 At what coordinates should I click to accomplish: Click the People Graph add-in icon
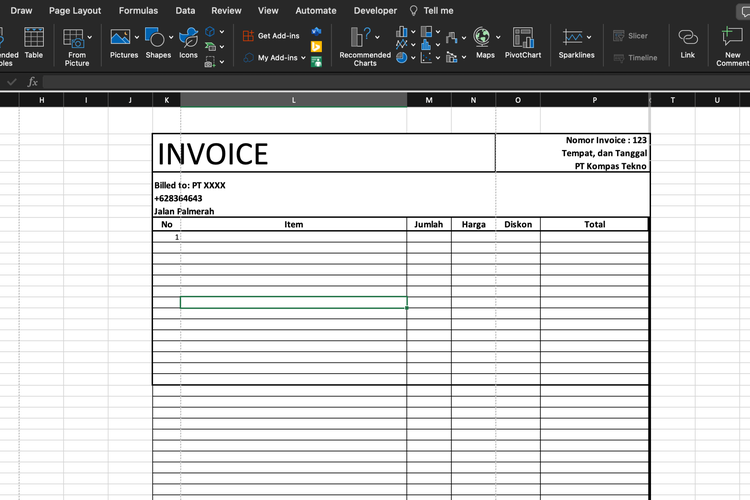pos(316,62)
